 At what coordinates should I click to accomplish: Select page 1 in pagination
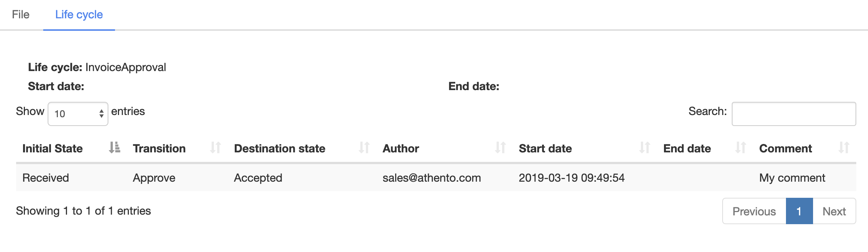799,211
